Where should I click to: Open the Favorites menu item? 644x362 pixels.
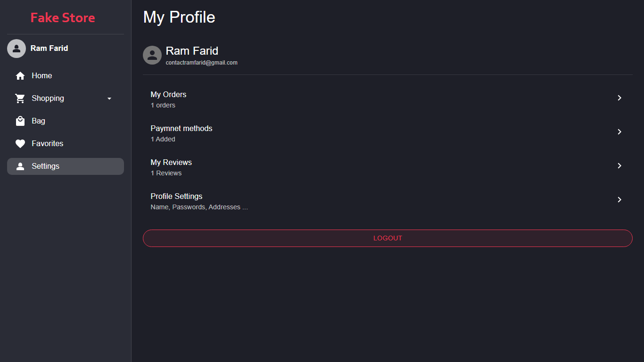(47, 144)
